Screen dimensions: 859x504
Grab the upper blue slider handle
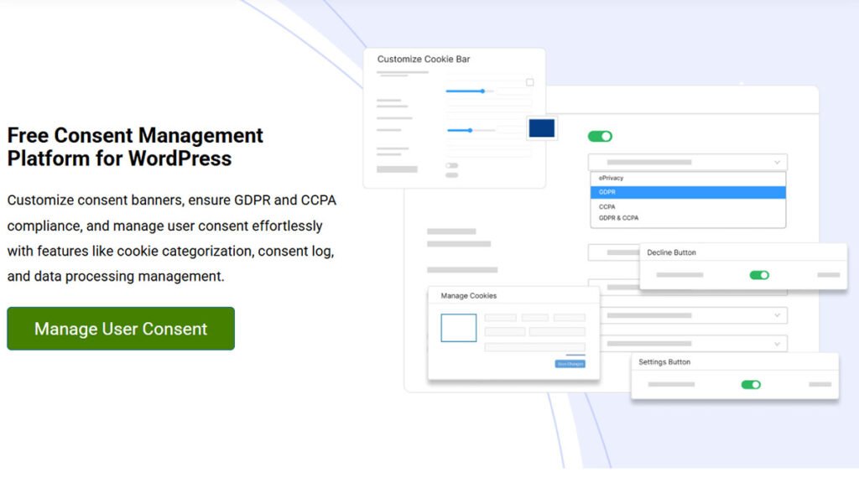click(x=482, y=91)
